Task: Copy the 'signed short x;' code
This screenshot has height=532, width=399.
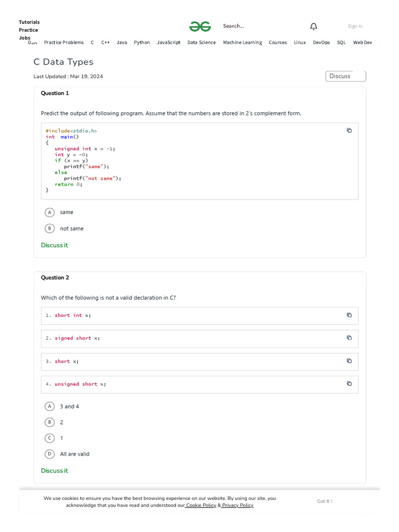Action: [349, 338]
